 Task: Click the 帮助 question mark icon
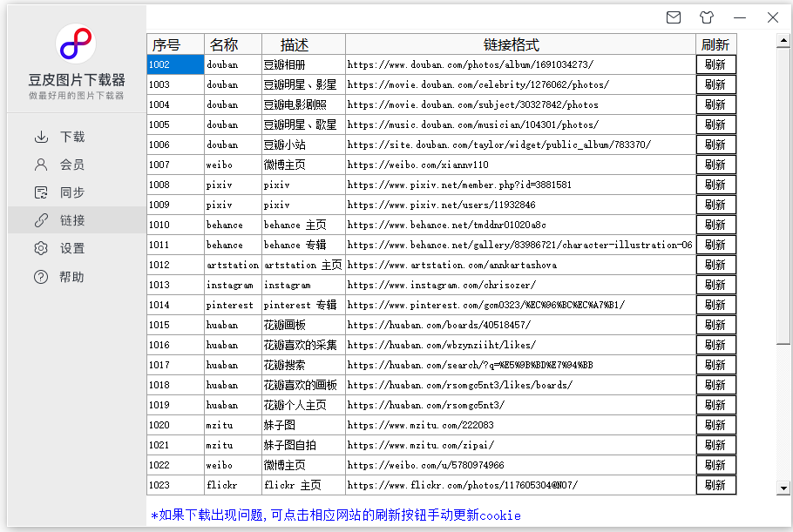pyautogui.click(x=41, y=277)
